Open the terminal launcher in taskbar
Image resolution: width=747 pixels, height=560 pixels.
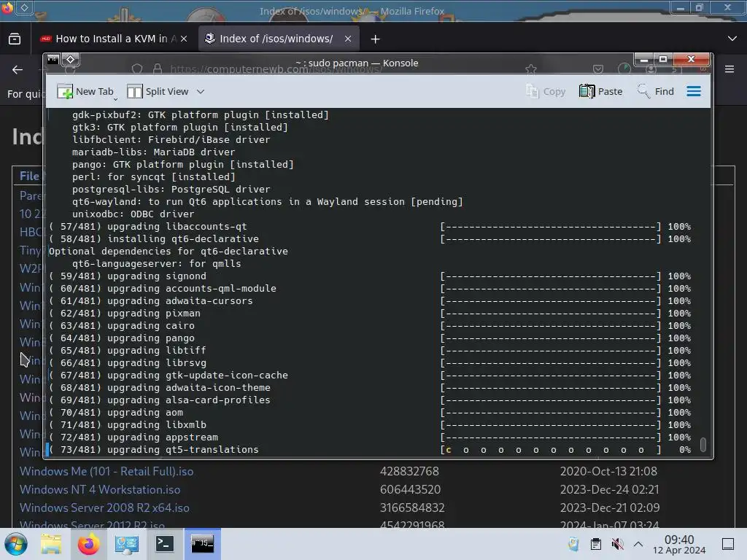[164, 544]
